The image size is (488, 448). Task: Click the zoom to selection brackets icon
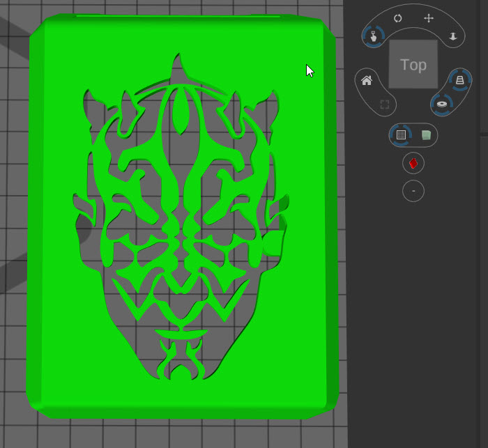point(385,105)
